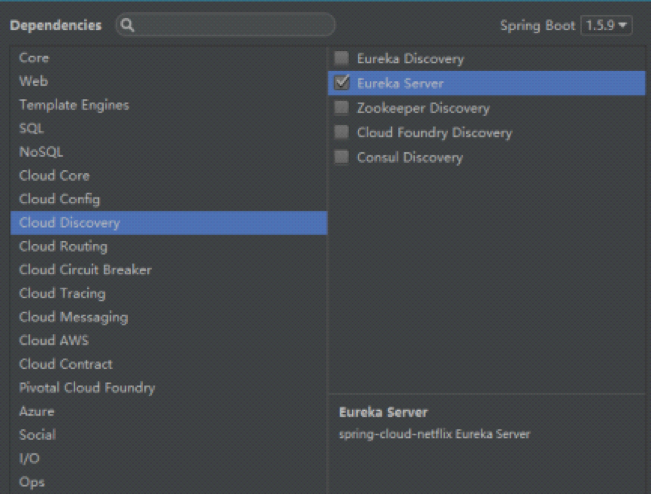This screenshot has width=654, height=494.
Task: Choose the Social category
Action: (x=169, y=435)
